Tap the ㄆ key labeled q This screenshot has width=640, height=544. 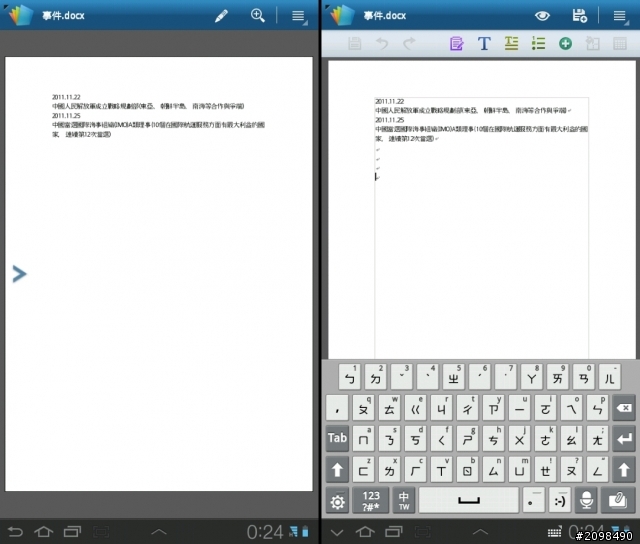tap(363, 408)
